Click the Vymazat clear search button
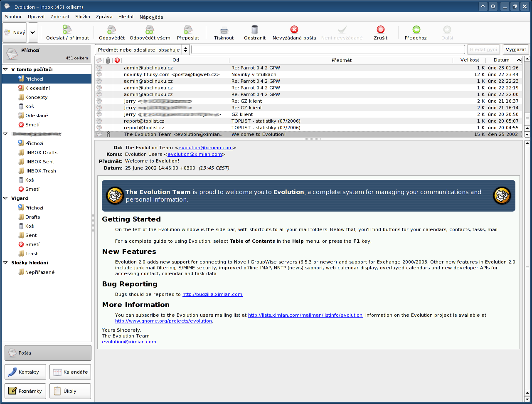The image size is (532, 404). pos(516,49)
